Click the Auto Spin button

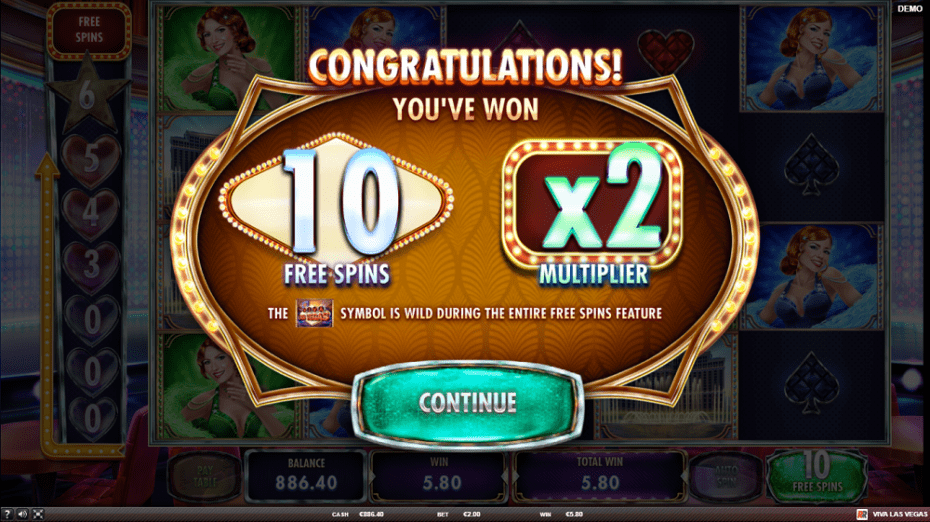coord(726,477)
